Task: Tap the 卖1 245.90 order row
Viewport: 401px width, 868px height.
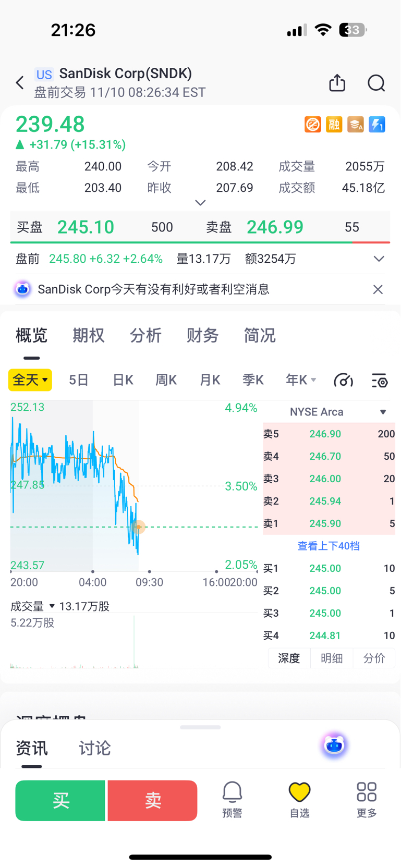Action: pyautogui.click(x=329, y=523)
